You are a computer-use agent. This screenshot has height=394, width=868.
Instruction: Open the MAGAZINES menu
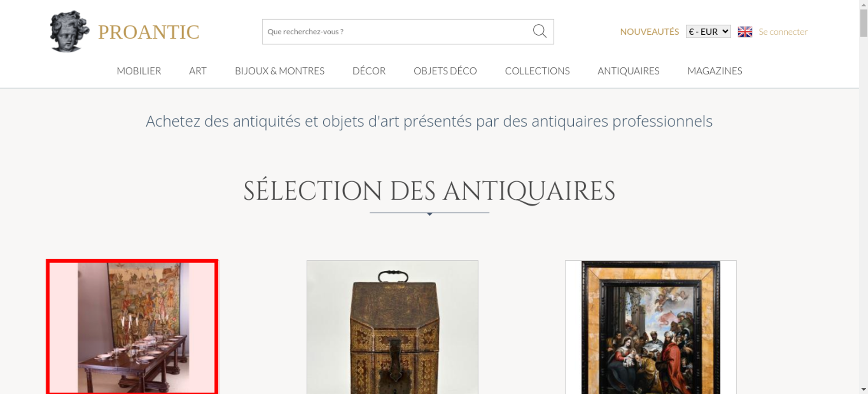pyautogui.click(x=715, y=71)
